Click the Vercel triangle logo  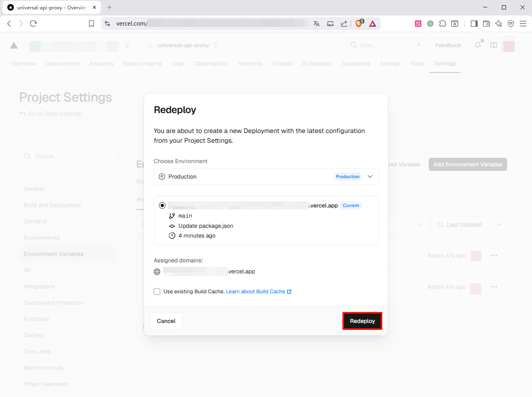14,45
